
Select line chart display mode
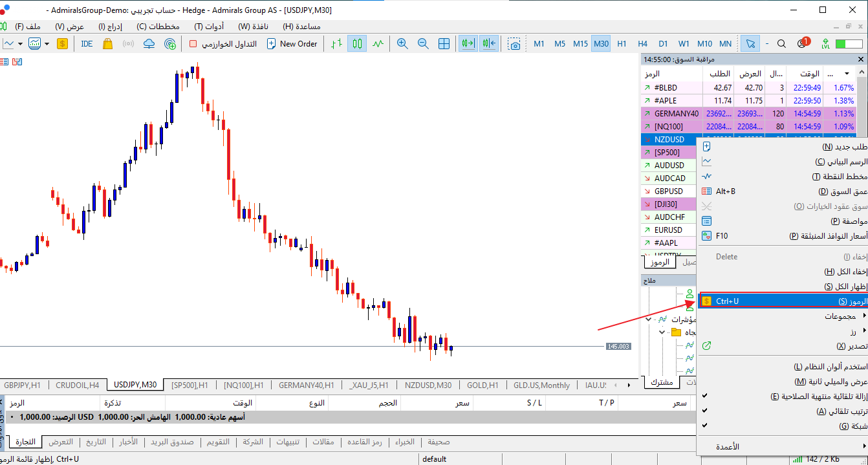click(378, 44)
